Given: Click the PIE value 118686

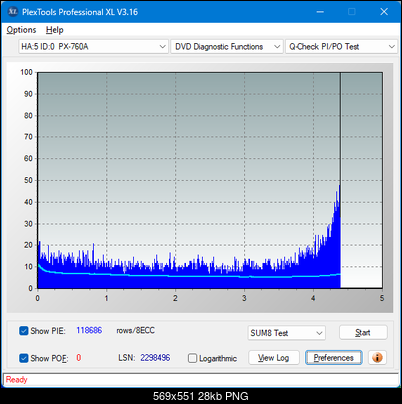Looking at the screenshot, I should tap(89, 330).
